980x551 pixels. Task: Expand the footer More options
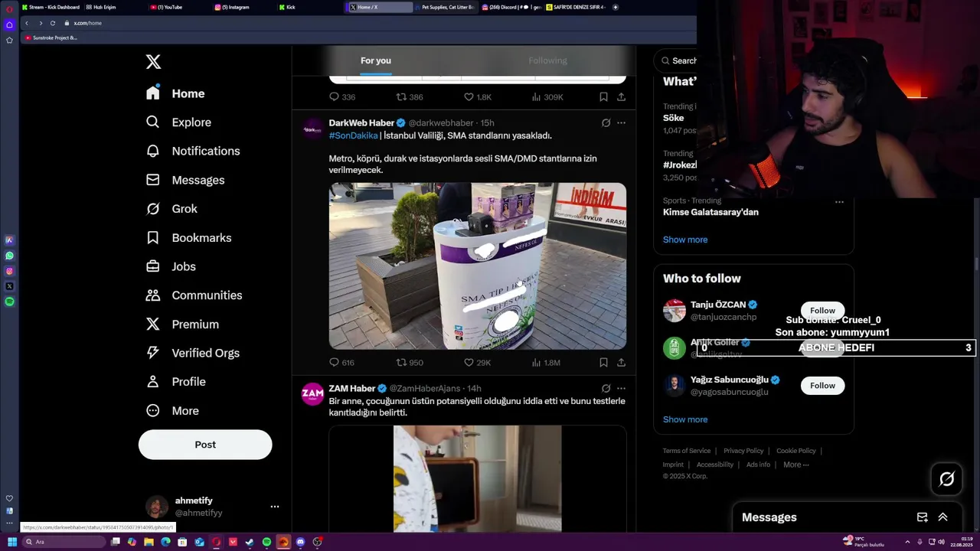pyautogui.click(x=796, y=465)
